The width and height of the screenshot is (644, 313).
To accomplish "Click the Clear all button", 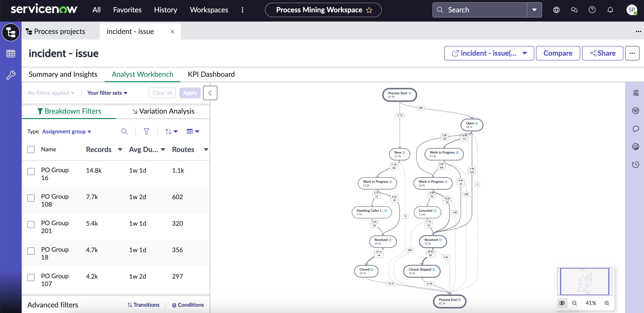I will pos(162,93).
